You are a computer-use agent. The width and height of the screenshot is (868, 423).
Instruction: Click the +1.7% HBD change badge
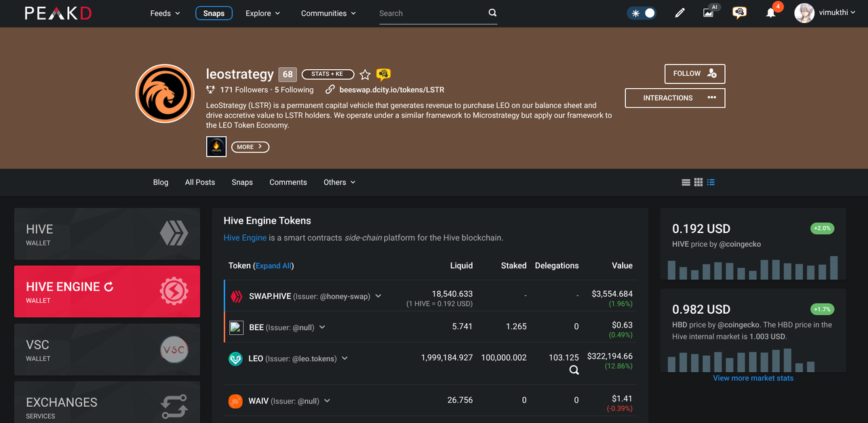tap(821, 309)
